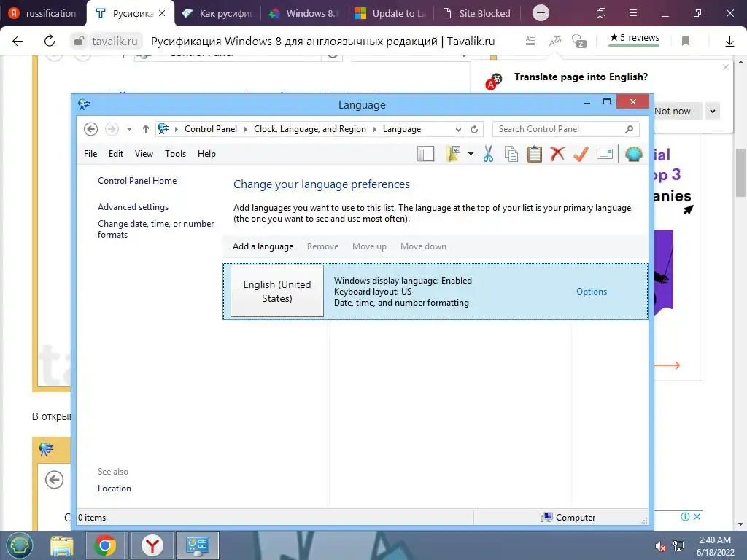Click Control Panel in the breadcrumb path
The image size is (747, 560).
click(211, 129)
